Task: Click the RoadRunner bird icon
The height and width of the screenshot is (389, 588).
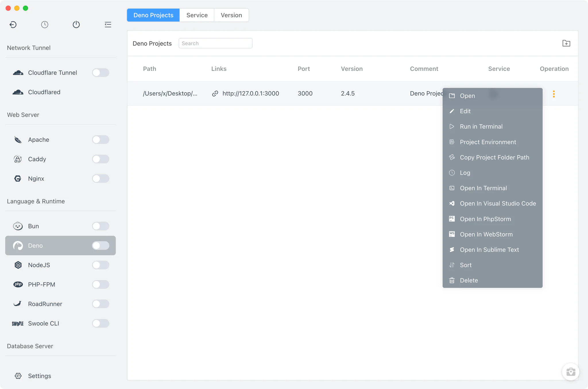Action: (x=18, y=304)
